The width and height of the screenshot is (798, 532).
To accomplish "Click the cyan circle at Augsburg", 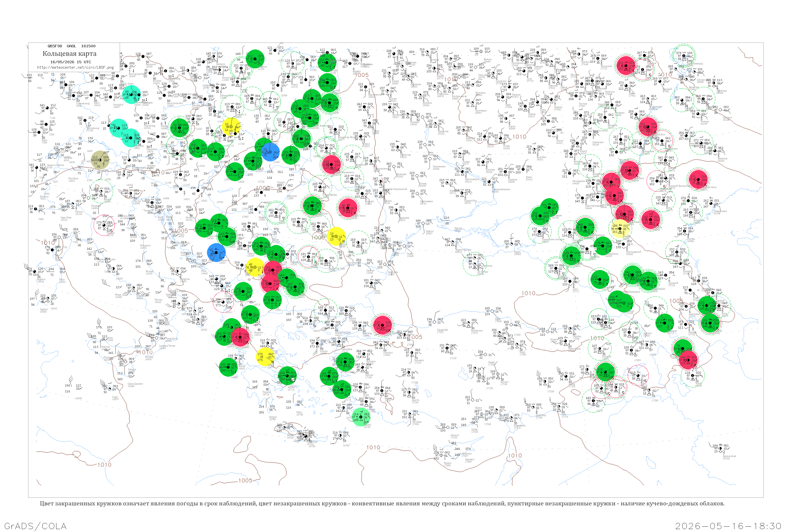I will pyautogui.click(x=131, y=138).
